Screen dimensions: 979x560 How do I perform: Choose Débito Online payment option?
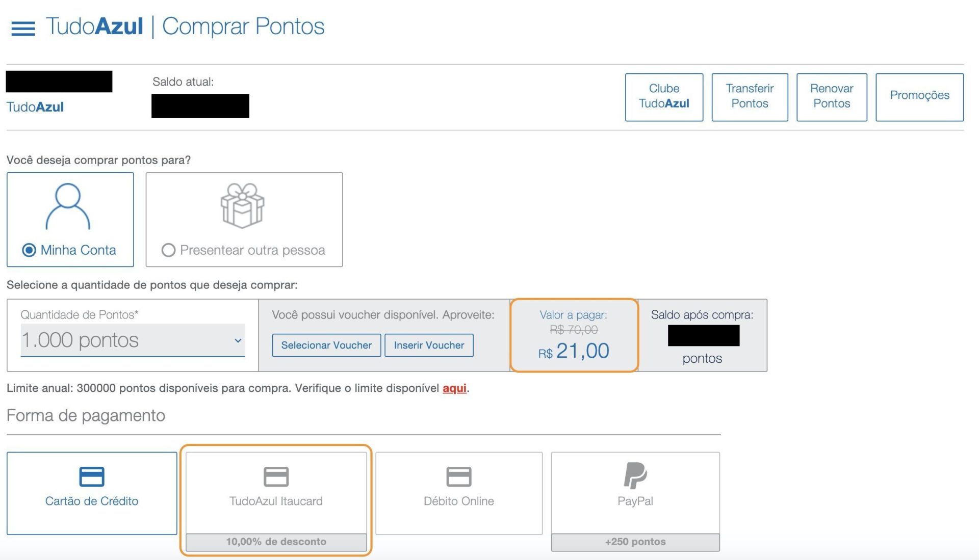click(x=458, y=493)
